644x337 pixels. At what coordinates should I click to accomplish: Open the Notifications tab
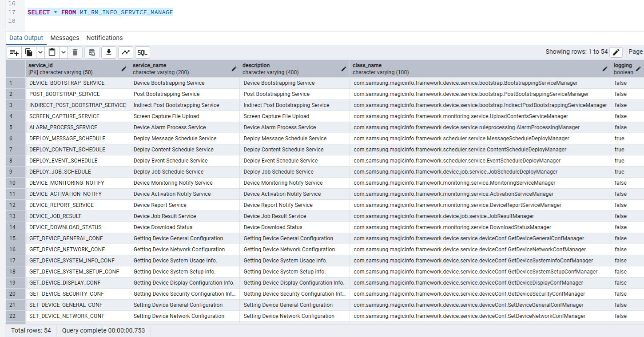tap(104, 38)
